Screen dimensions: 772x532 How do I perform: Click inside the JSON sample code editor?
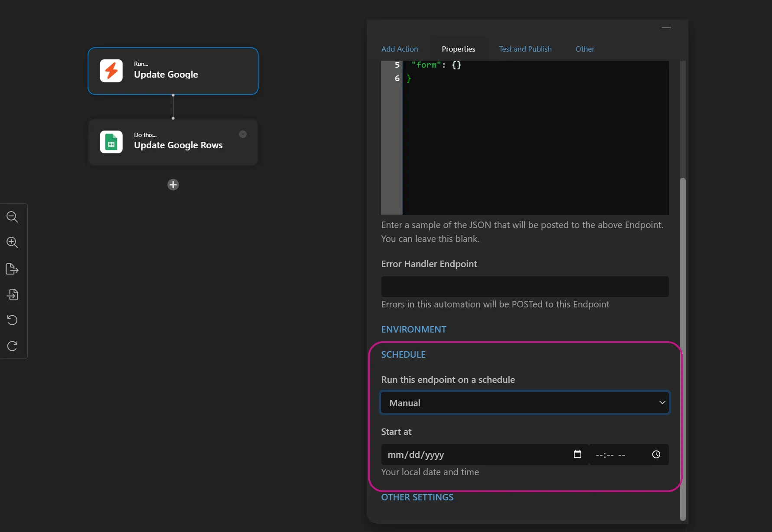(536, 137)
